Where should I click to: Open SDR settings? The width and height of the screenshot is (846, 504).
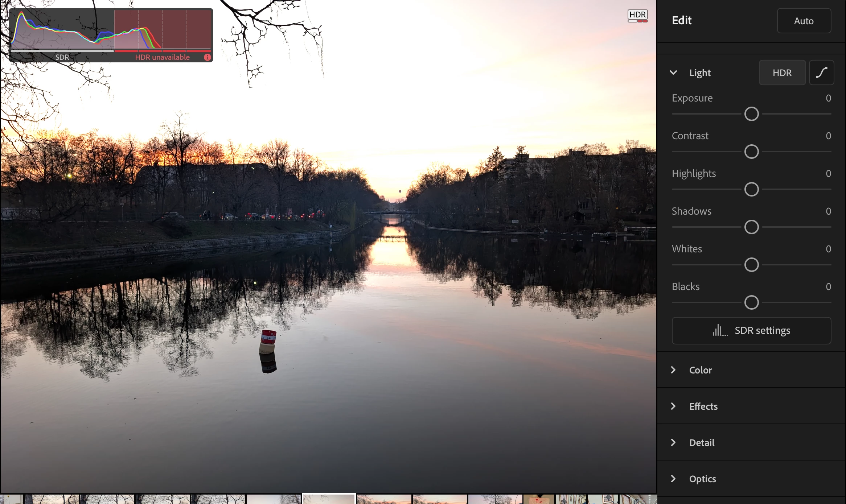751,330
